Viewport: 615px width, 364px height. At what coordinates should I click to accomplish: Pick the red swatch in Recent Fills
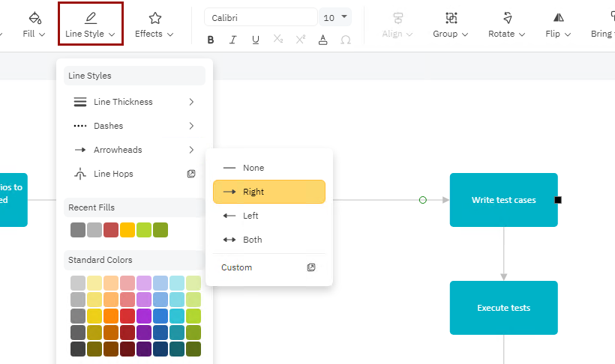111,230
